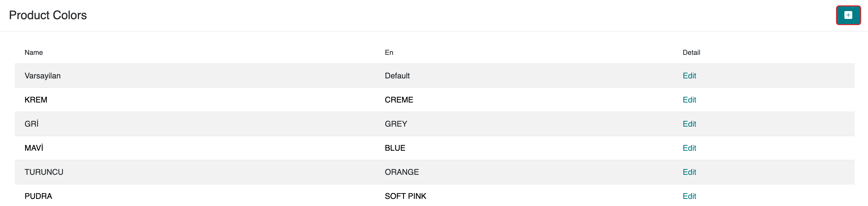This screenshot has width=868, height=206.
Task: Select the Varsayilan name cell
Action: click(43, 76)
